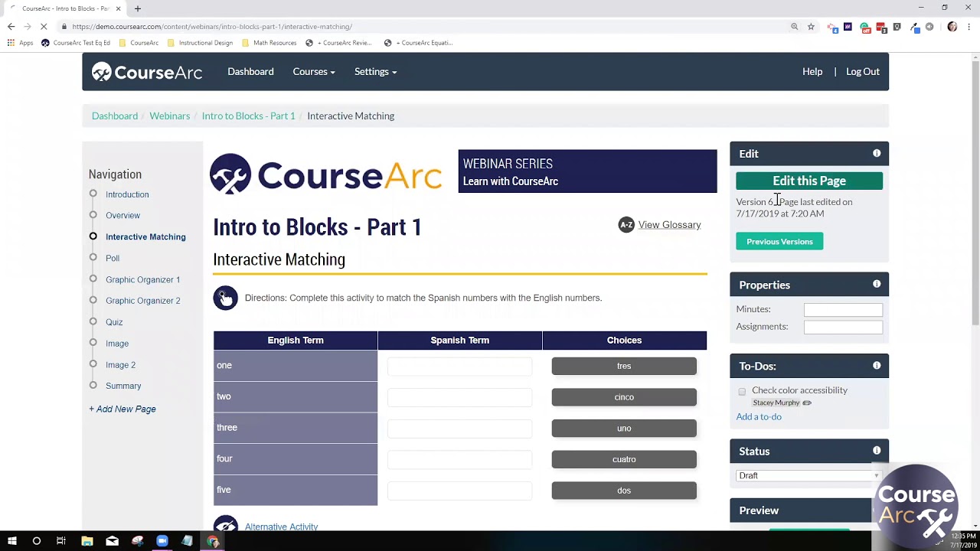
Task: Select the 'dos' choice tile
Action: (624, 491)
